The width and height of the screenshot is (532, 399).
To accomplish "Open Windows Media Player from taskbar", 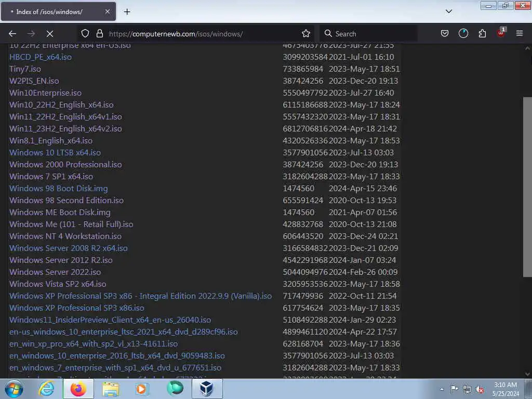I will point(142,389).
